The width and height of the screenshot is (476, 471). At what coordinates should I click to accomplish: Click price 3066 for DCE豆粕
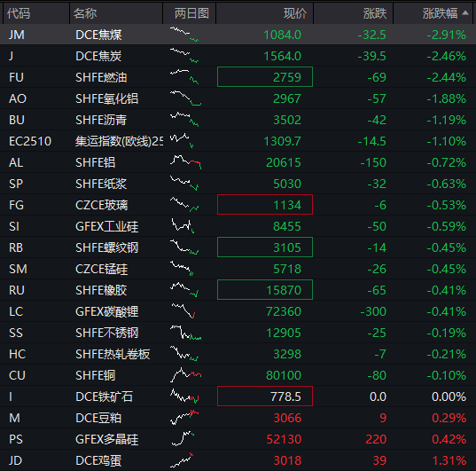pos(287,418)
